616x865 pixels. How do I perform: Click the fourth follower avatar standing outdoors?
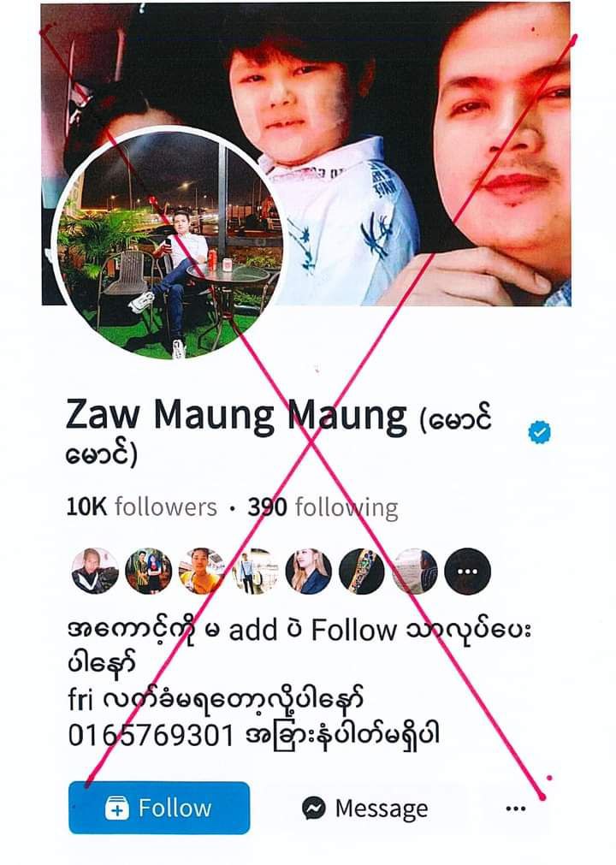255,571
